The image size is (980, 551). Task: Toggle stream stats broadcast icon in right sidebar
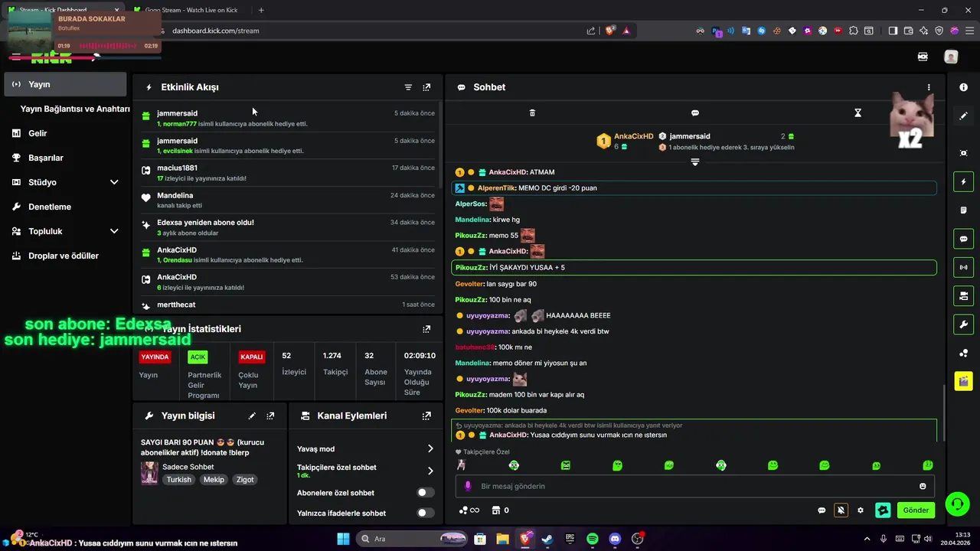pyautogui.click(x=963, y=267)
